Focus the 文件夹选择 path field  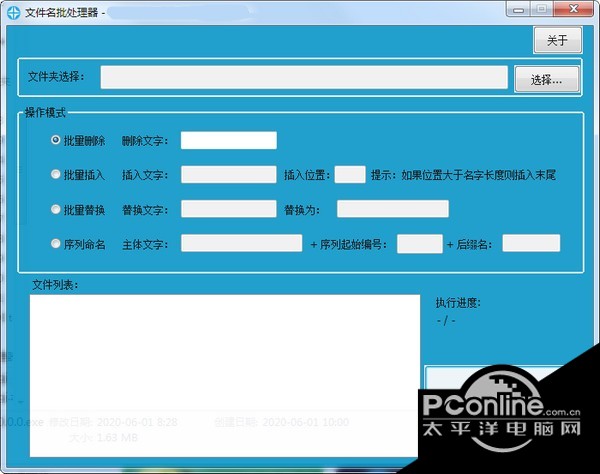304,77
